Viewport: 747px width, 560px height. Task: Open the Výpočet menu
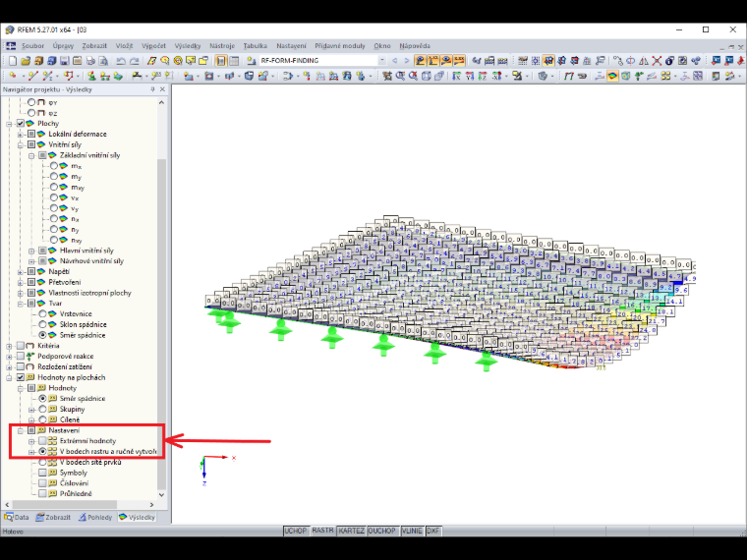coord(153,46)
